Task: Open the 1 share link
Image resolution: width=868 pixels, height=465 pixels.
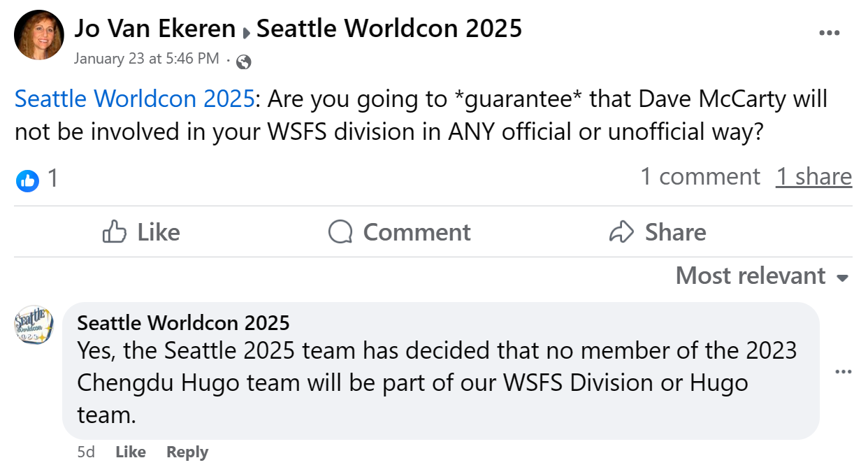Action: point(813,177)
